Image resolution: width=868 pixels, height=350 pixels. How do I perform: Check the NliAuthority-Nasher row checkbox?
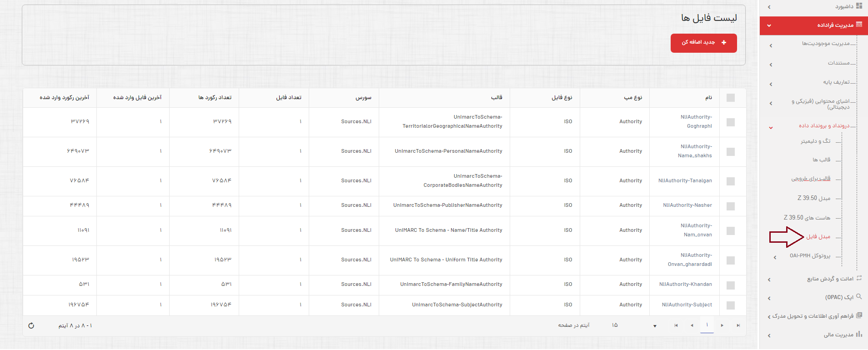(731, 206)
